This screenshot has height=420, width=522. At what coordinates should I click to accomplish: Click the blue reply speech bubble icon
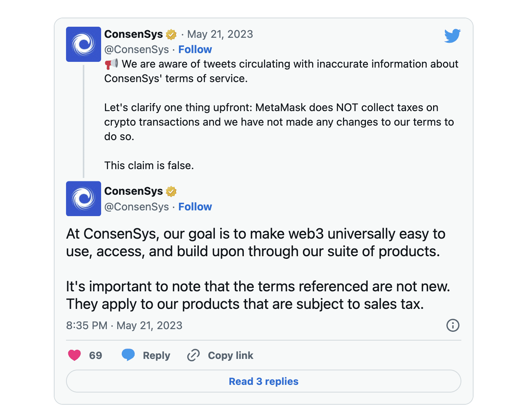pyautogui.click(x=128, y=355)
